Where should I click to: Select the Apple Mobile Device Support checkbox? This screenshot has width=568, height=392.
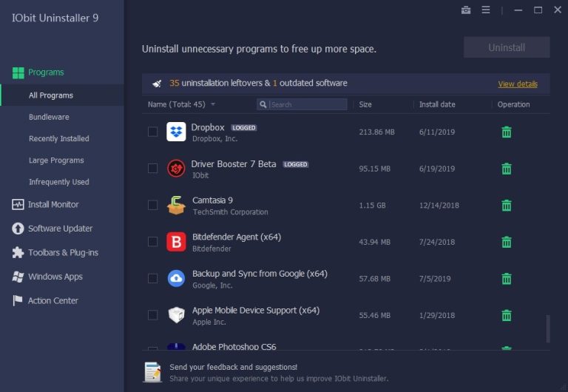pyautogui.click(x=152, y=315)
